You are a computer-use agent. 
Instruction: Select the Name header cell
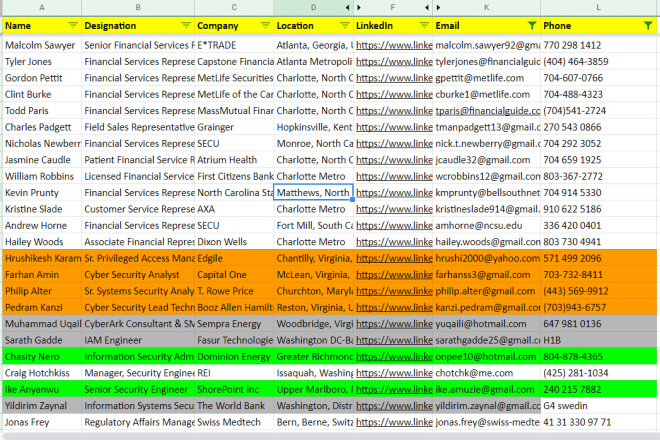pos(42,26)
